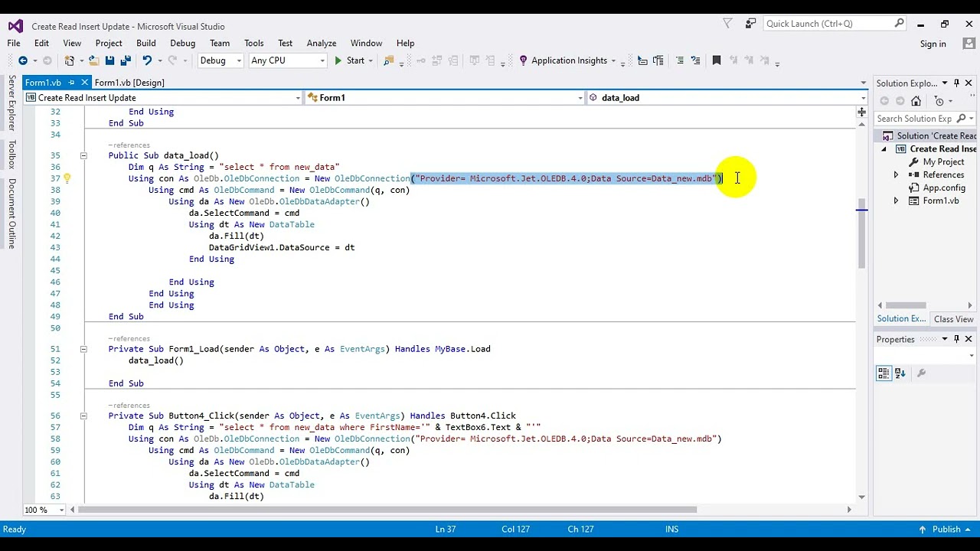Screen dimensions: 980x551
Task: Select My Project in Solution Explorer
Action: click(943, 161)
